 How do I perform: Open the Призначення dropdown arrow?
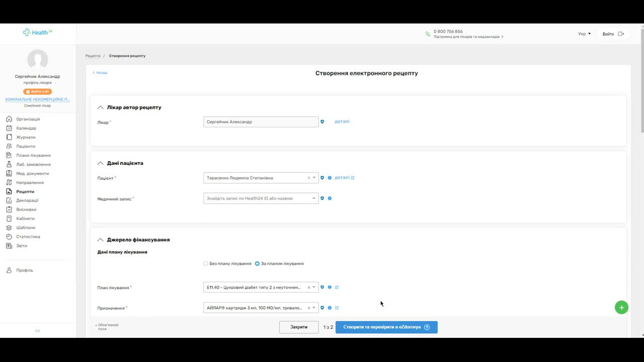[x=314, y=308]
